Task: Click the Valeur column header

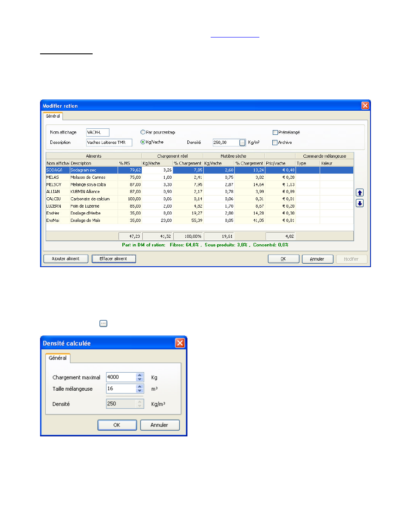Action: pos(336,163)
